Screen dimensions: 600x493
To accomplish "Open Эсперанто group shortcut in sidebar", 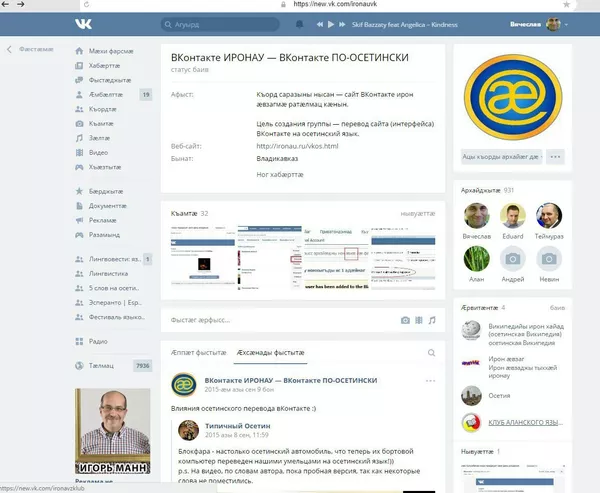I will coord(114,302).
